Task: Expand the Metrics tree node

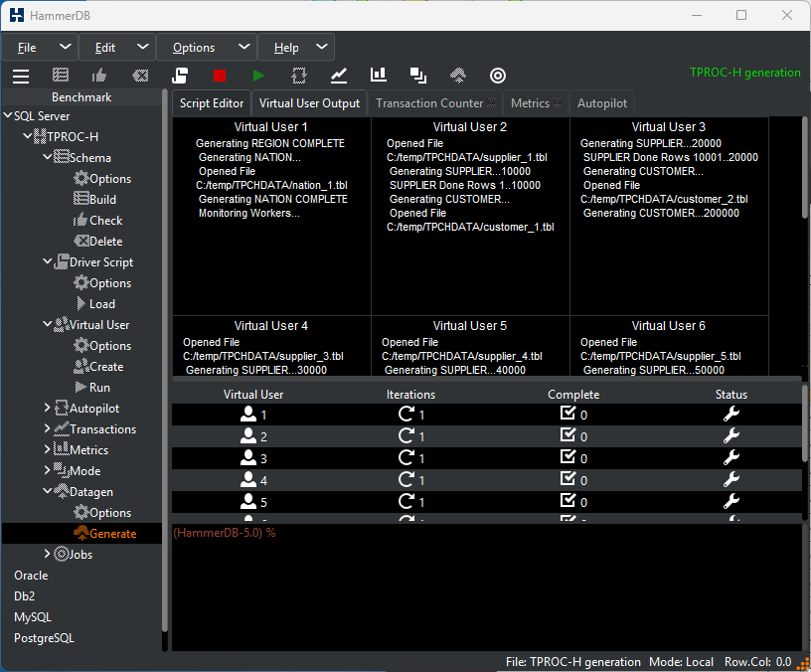Action: pyautogui.click(x=47, y=449)
